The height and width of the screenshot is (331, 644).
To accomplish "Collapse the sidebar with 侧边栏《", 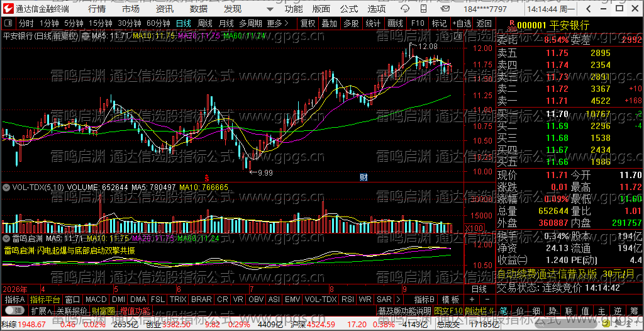I will [x=480, y=310].
